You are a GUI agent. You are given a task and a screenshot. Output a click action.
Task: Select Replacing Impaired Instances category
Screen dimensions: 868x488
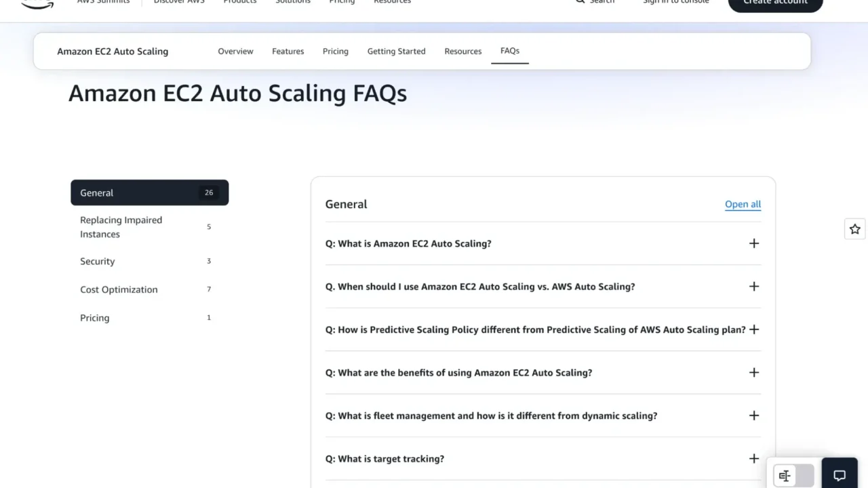(x=150, y=227)
